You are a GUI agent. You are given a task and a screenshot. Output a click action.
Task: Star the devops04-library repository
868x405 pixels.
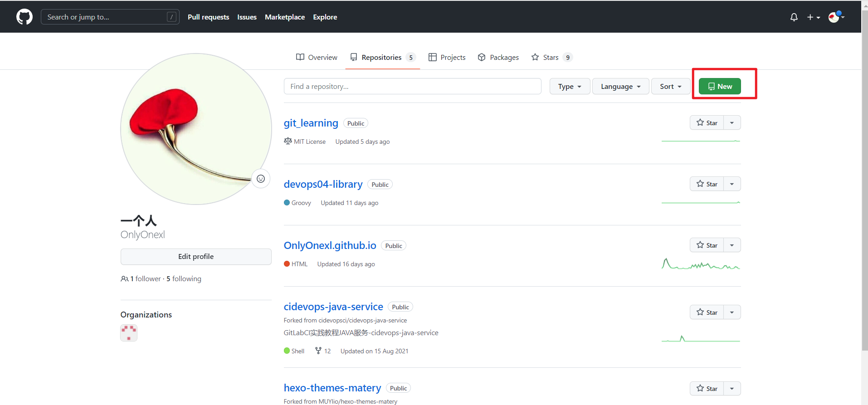[x=707, y=184]
